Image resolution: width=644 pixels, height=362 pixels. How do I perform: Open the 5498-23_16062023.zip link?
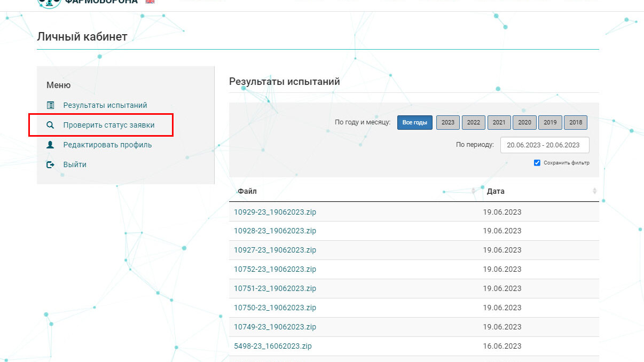(x=273, y=346)
